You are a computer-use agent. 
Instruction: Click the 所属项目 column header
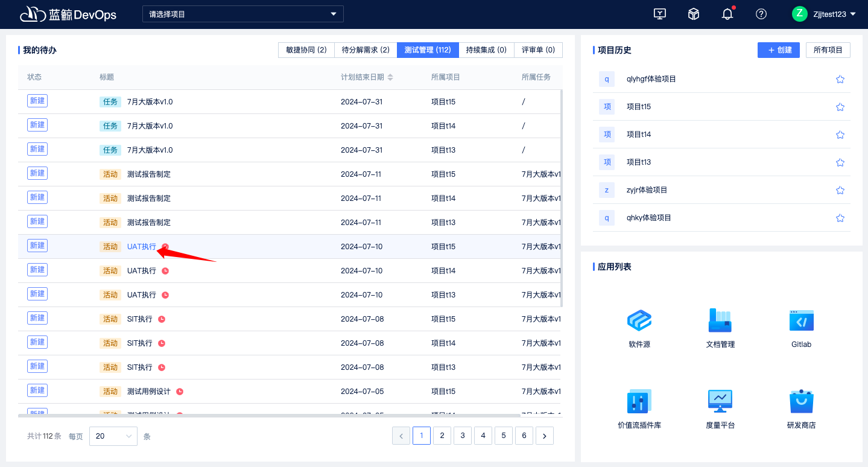pyautogui.click(x=446, y=77)
